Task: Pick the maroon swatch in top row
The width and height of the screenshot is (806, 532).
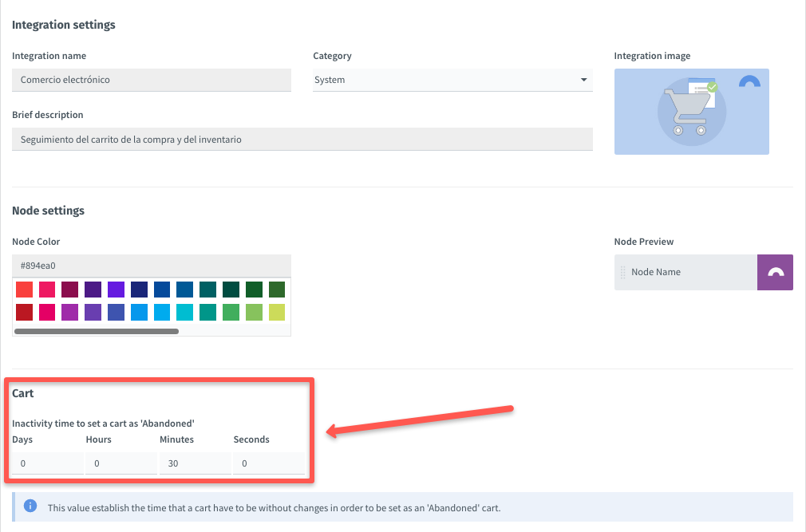Action: (x=70, y=290)
